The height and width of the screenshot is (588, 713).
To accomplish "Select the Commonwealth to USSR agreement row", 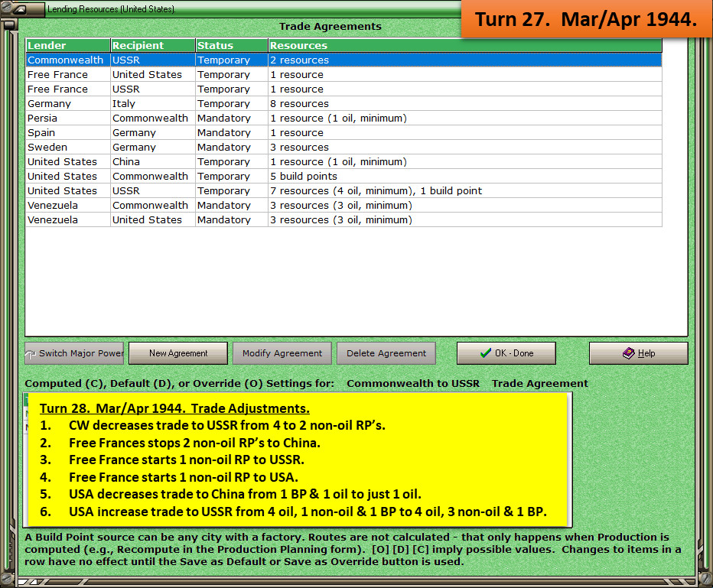I will pos(343,60).
